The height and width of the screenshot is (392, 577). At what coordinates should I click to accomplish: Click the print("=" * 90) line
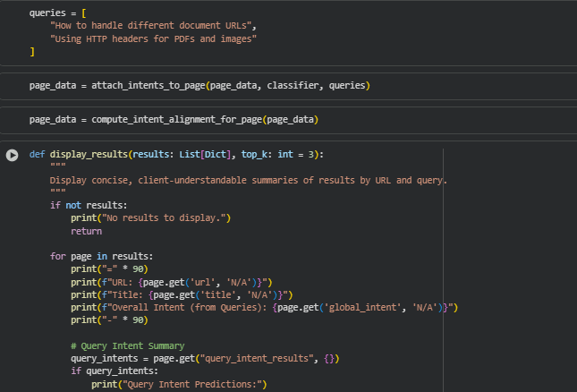109,268
